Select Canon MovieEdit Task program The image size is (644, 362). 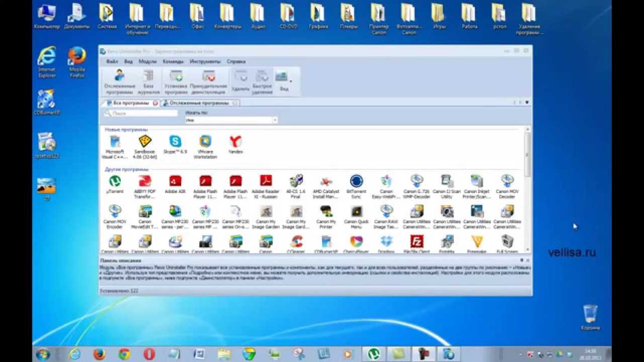tap(145, 217)
